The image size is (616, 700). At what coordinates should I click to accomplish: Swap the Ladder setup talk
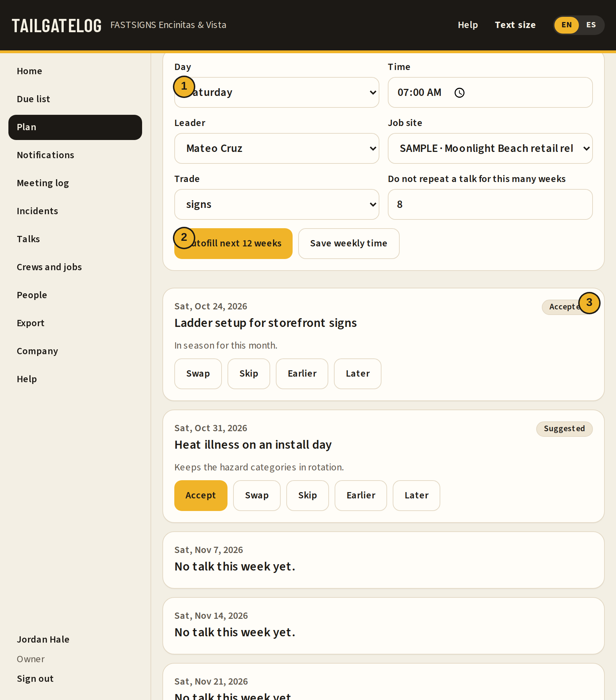(x=198, y=374)
